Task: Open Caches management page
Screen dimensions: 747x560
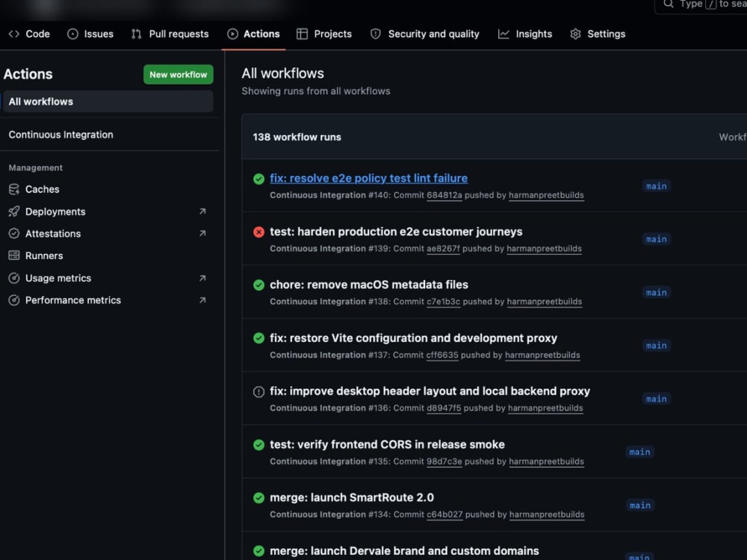Action: (43, 190)
